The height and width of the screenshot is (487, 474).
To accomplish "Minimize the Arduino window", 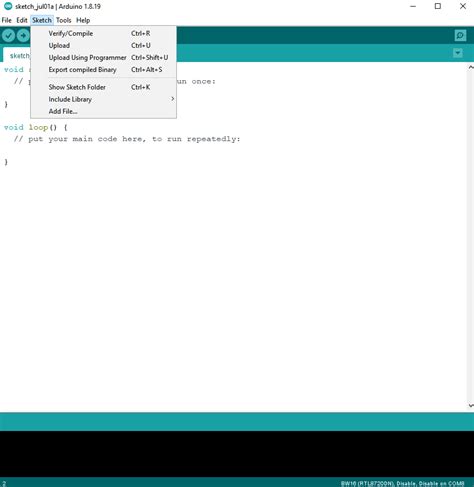I will coord(413,6).
